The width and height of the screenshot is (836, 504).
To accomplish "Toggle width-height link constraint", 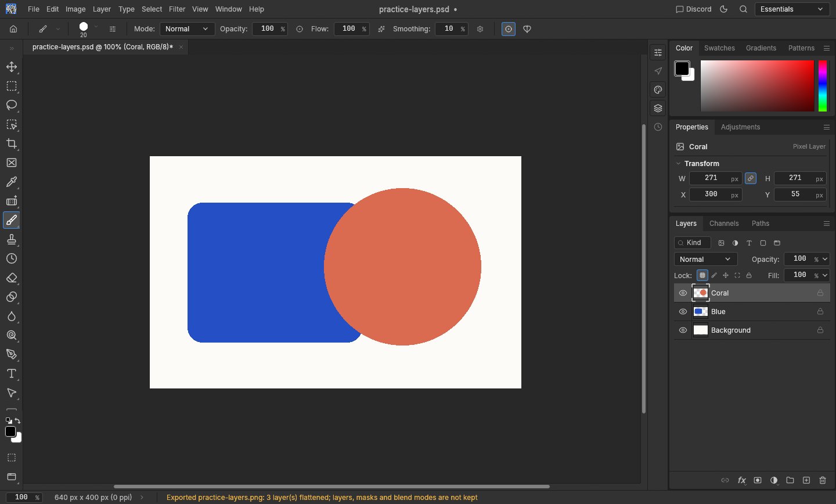I will 751,178.
